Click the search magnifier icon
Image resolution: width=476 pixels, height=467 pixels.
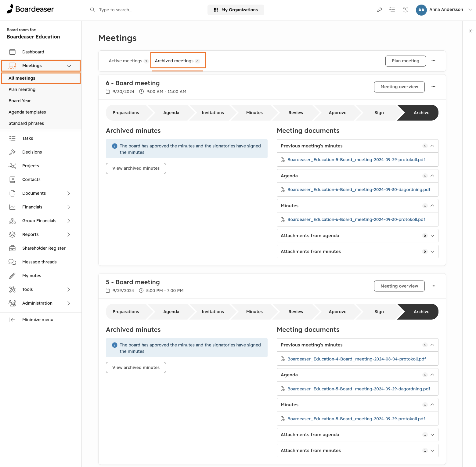[x=92, y=10]
